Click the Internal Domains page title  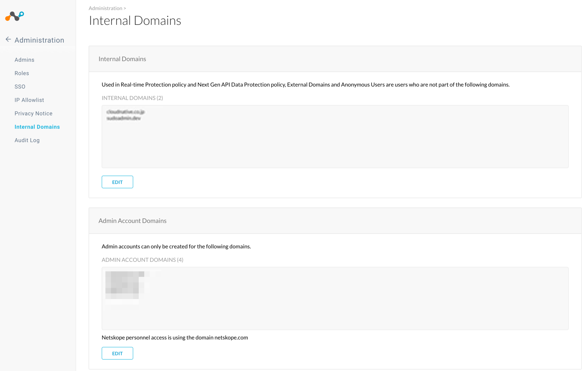tap(135, 21)
